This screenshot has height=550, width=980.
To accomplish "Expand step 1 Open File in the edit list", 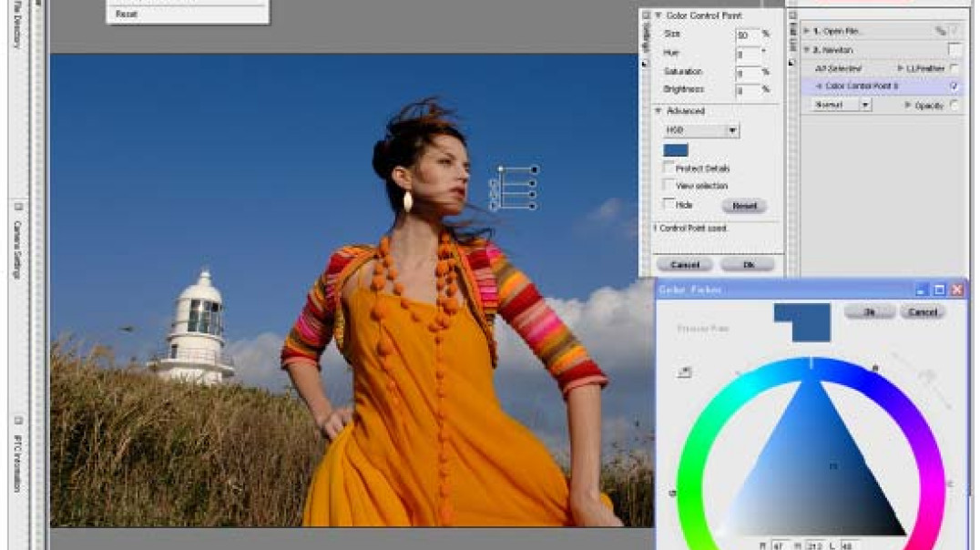I will [807, 31].
